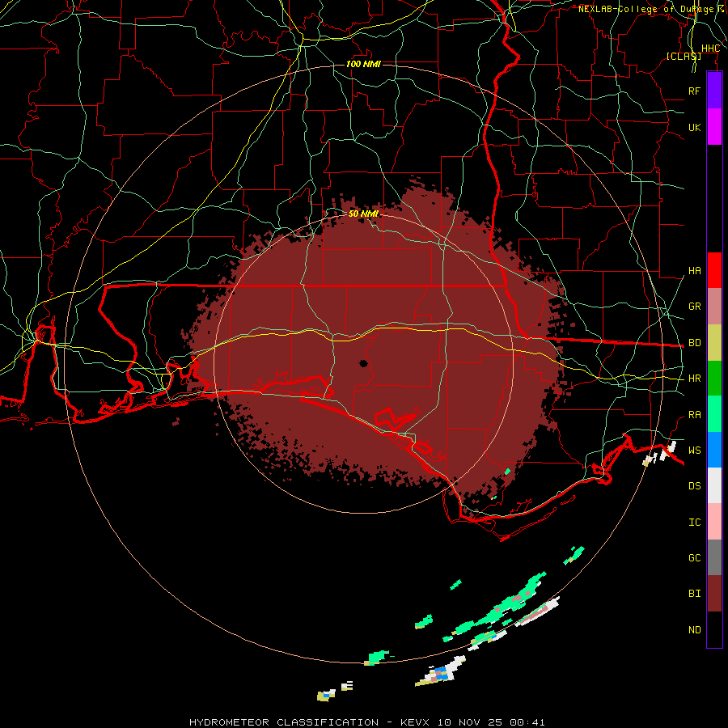Click the ND legend label
Screen dimensions: 728x728
click(x=694, y=630)
